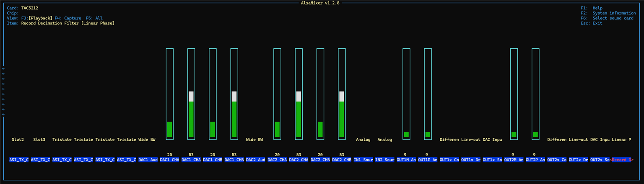Click the DAC2 CHA volume bar at level 20
Viewport: 644px width, 184px height.
pos(277,93)
